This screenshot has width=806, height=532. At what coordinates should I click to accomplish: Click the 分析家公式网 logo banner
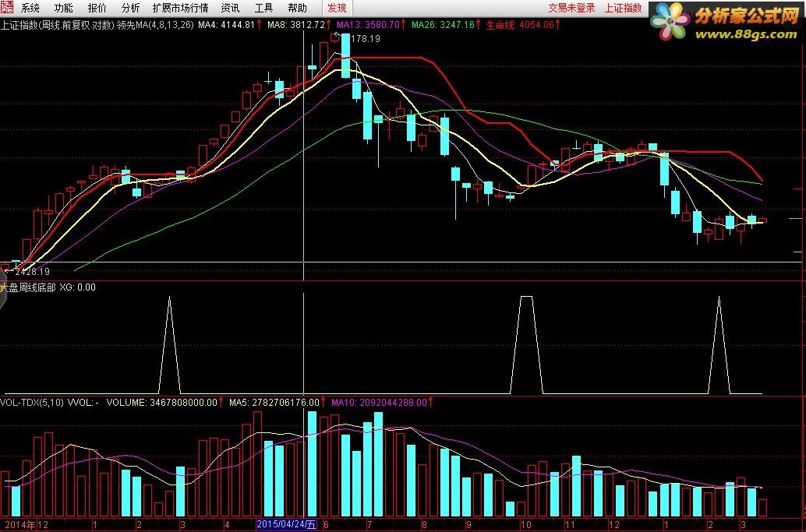pos(727,22)
